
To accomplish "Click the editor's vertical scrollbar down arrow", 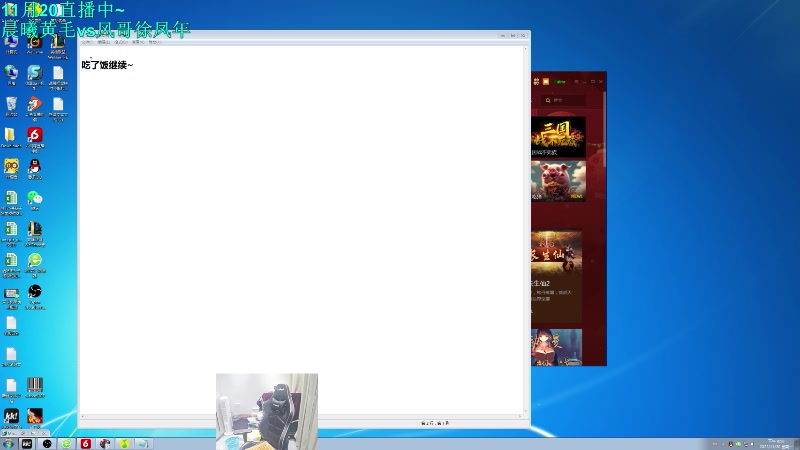I will point(526,411).
